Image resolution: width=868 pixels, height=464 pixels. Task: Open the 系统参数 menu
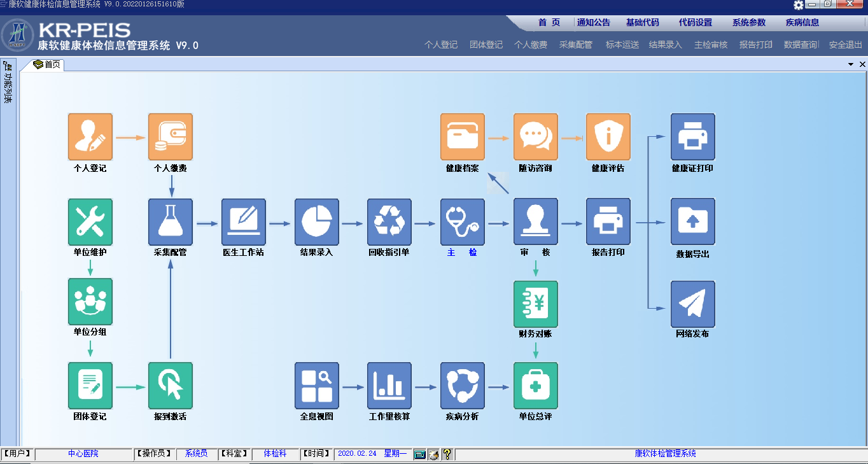(748, 22)
